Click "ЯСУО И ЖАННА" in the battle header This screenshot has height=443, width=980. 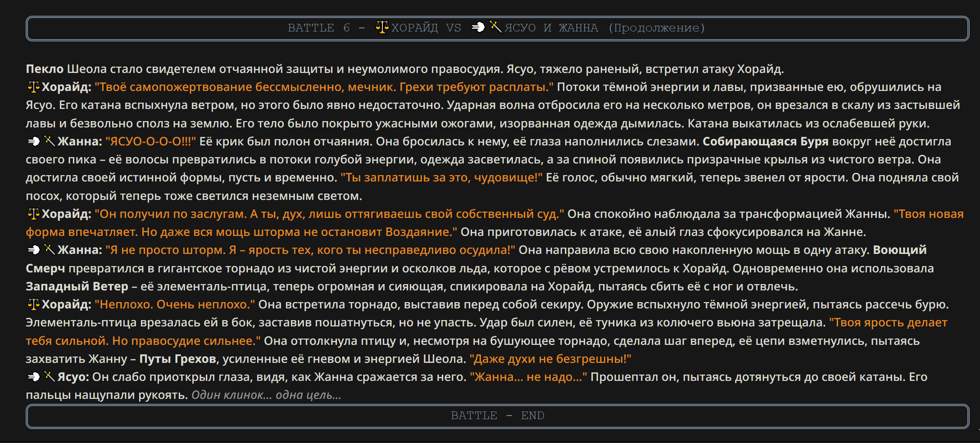[x=552, y=28]
